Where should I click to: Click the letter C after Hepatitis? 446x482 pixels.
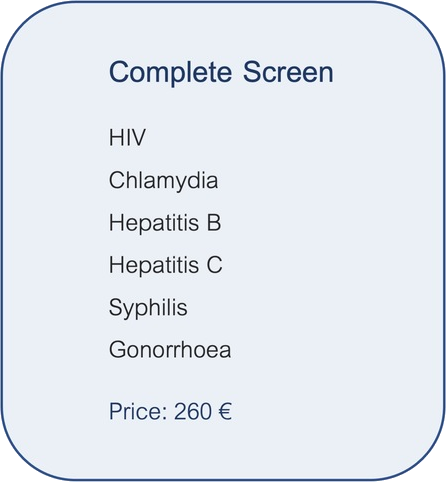tap(214, 265)
